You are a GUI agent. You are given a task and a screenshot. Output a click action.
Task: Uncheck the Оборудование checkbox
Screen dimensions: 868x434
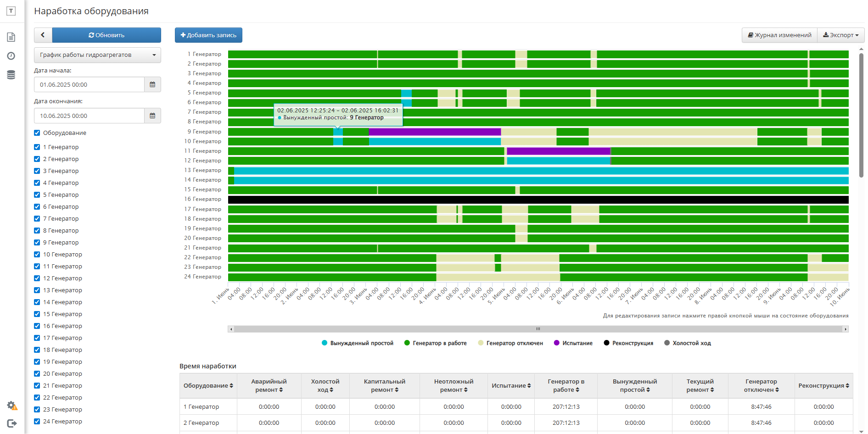pyautogui.click(x=37, y=133)
